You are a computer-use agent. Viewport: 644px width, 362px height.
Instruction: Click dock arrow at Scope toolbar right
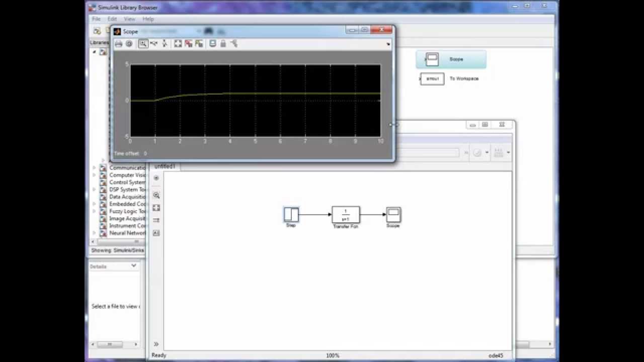(388, 44)
